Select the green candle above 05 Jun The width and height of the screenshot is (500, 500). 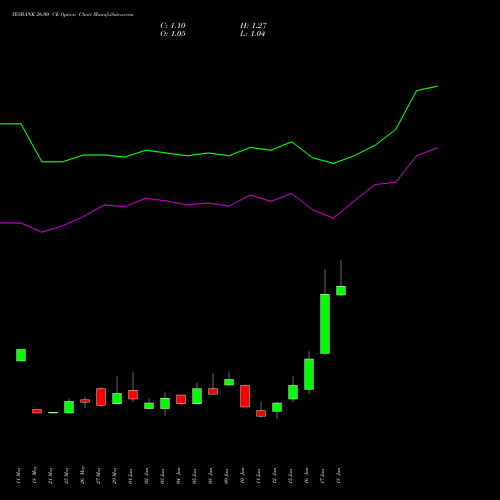[x=197, y=396]
